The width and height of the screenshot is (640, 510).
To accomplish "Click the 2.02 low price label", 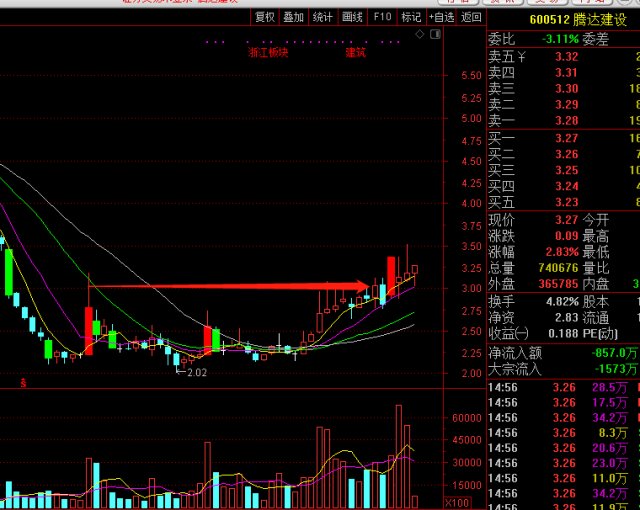I will [196, 373].
